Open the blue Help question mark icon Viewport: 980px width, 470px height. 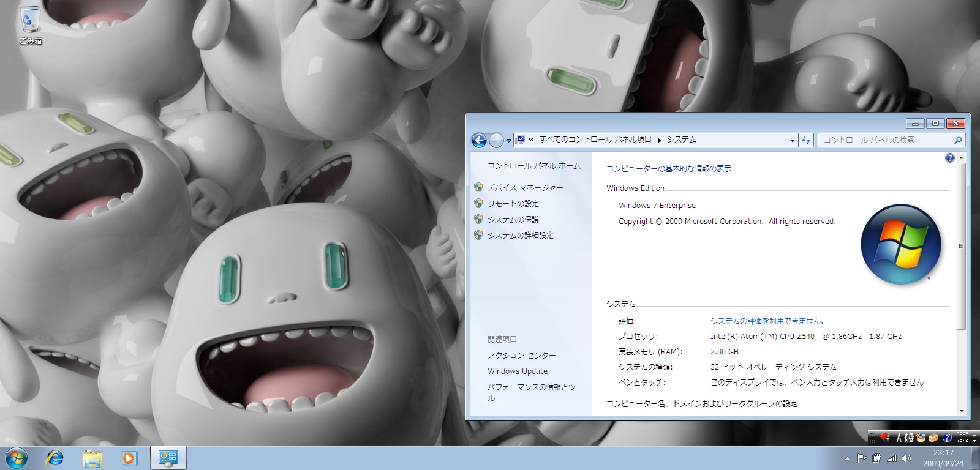[949, 158]
